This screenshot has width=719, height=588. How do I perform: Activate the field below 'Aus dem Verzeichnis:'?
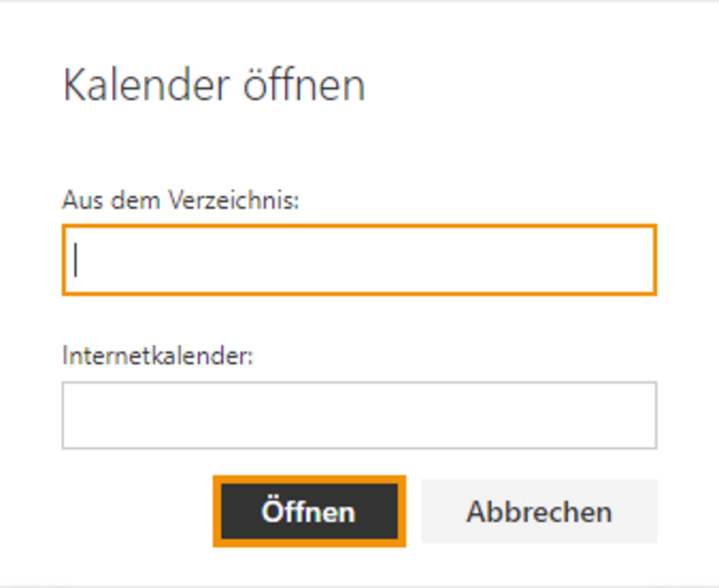click(x=359, y=260)
